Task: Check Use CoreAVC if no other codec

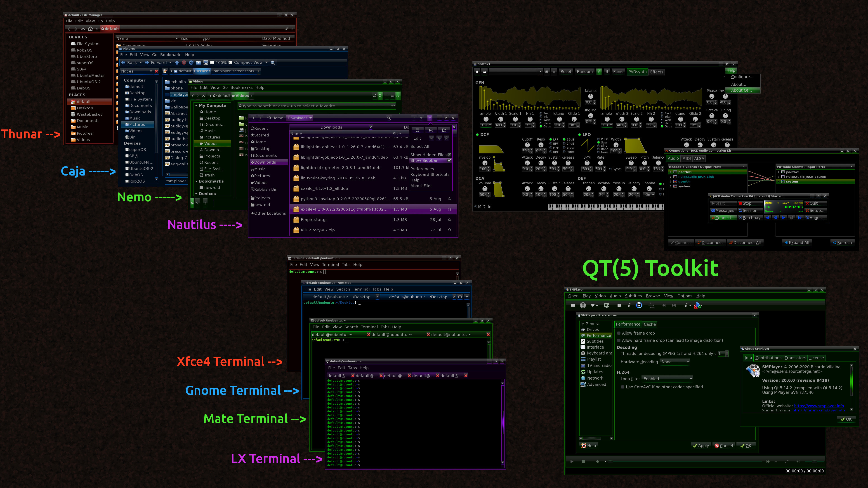Action: pyautogui.click(x=622, y=387)
